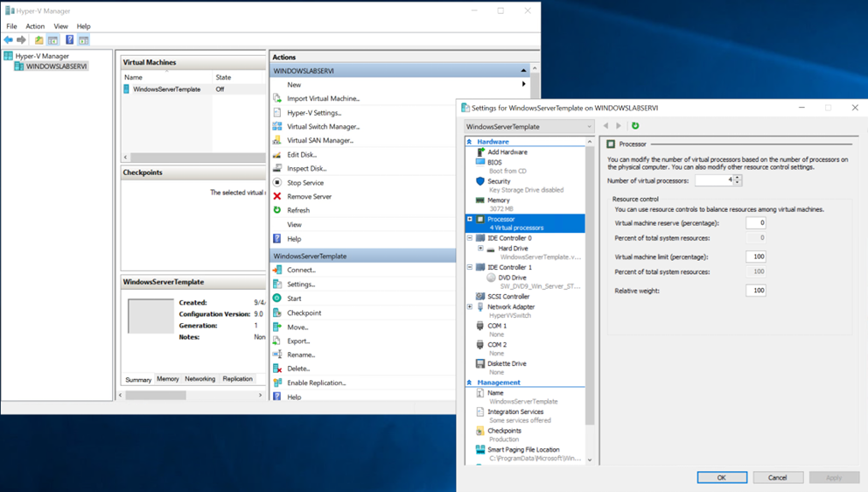Click Stop Service in Actions pane

pyautogui.click(x=305, y=183)
